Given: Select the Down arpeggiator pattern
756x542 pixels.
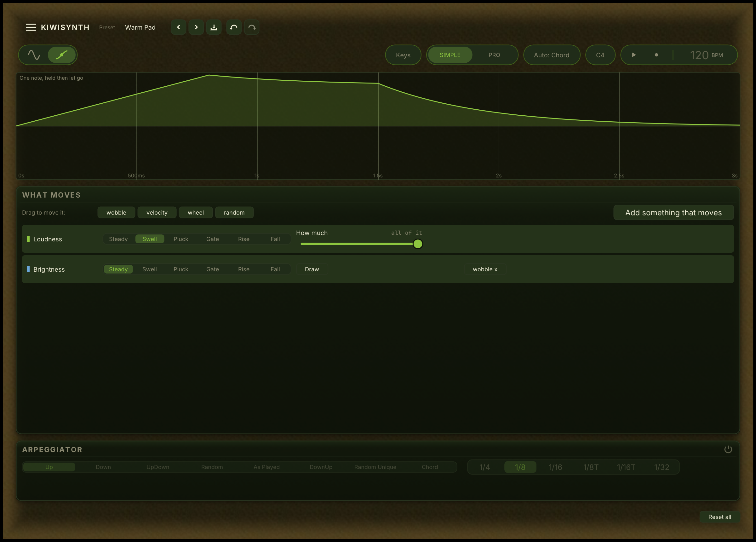Looking at the screenshot, I should tap(103, 467).
